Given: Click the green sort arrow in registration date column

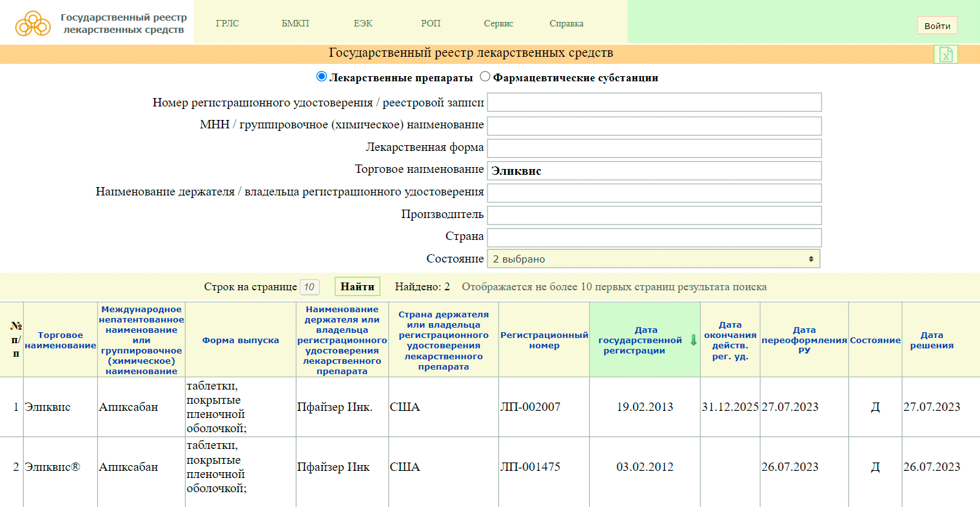Looking at the screenshot, I should pos(694,340).
